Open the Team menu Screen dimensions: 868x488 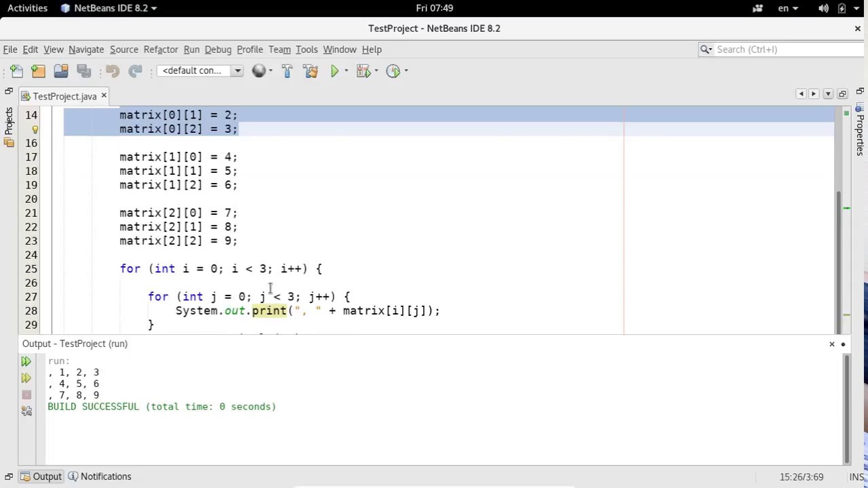coord(279,49)
